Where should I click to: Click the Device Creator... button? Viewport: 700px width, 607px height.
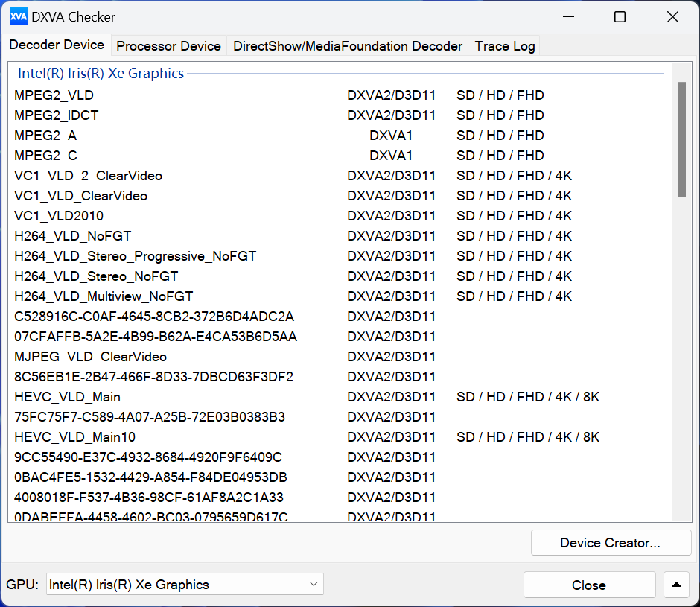click(611, 543)
